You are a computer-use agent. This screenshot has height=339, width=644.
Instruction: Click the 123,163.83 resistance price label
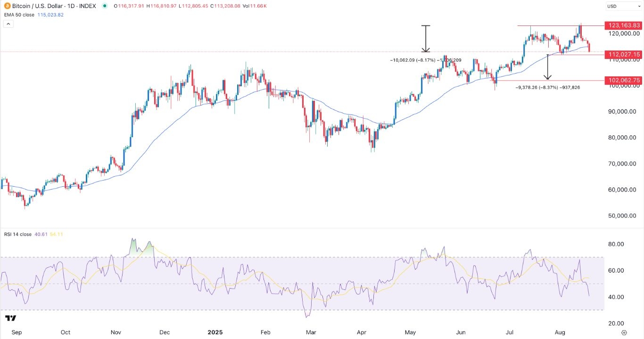pos(624,25)
